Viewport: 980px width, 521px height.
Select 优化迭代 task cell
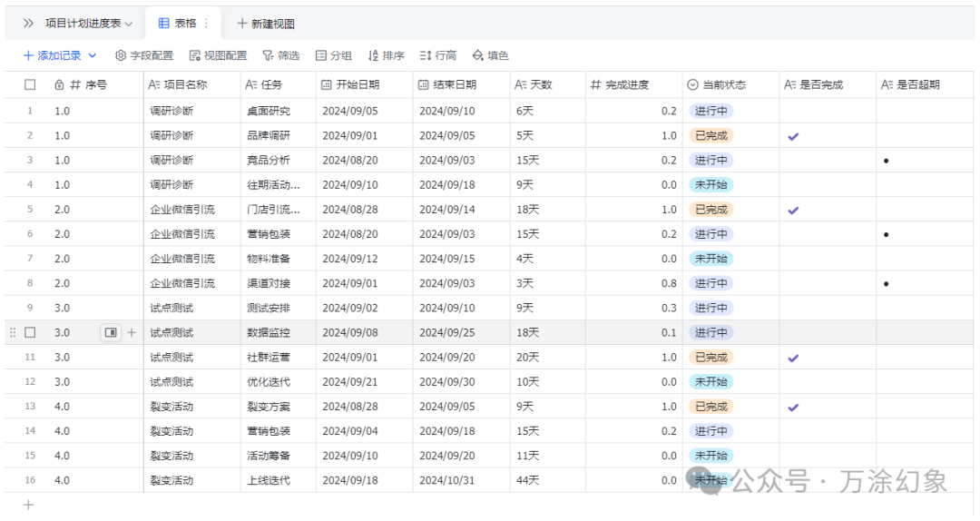click(x=279, y=381)
